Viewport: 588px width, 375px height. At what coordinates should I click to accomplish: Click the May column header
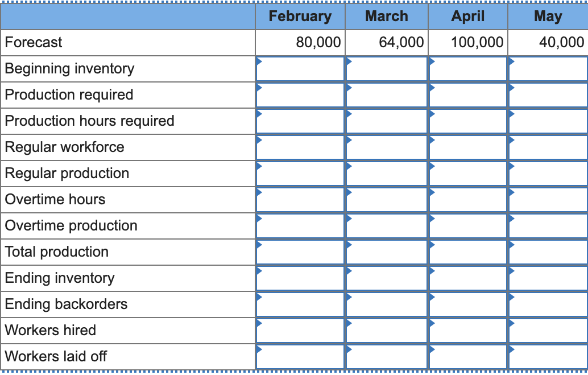pos(547,17)
